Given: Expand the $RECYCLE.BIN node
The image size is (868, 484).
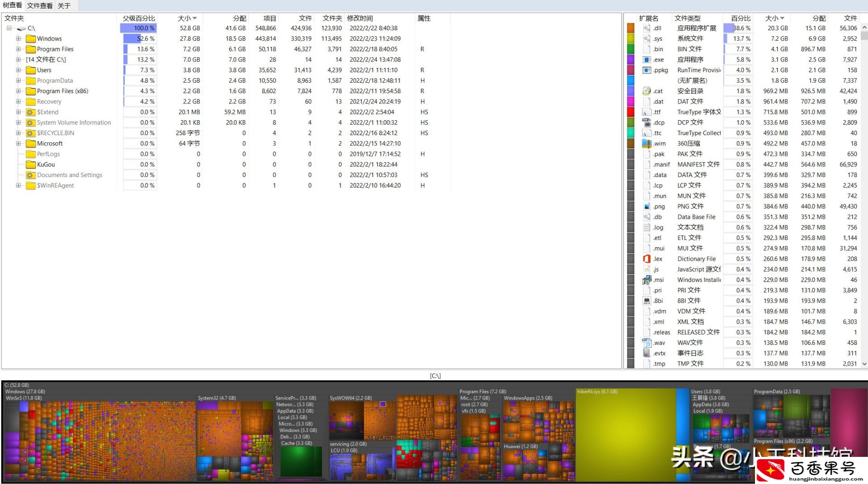Looking at the screenshot, I should (x=19, y=133).
